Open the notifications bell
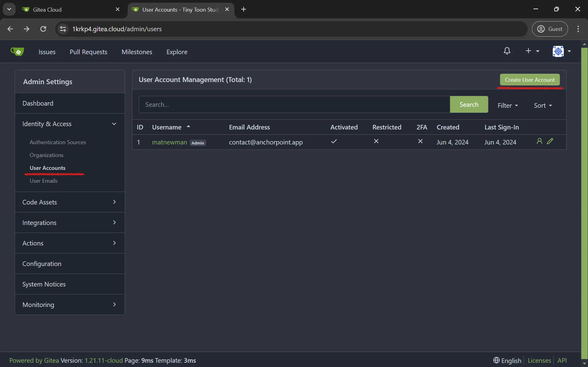The height and width of the screenshot is (367, 588). point(507,51)
